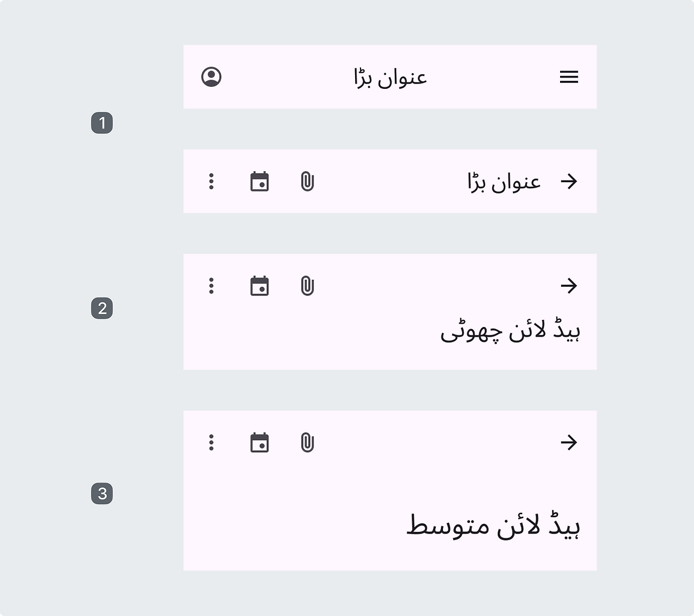Select the calendar icon on the ہیڈ لائن چھوٹی card

pos(260,286)
